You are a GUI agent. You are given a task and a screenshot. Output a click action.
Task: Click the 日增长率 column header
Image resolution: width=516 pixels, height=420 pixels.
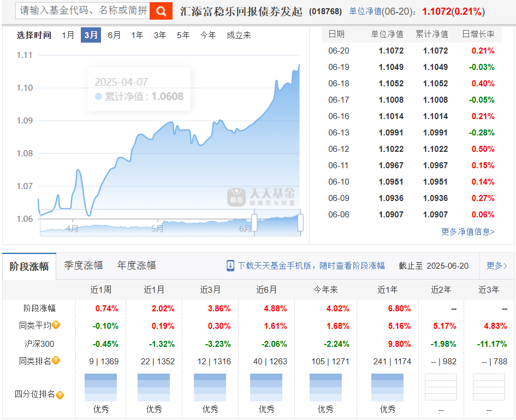[478, 34]
